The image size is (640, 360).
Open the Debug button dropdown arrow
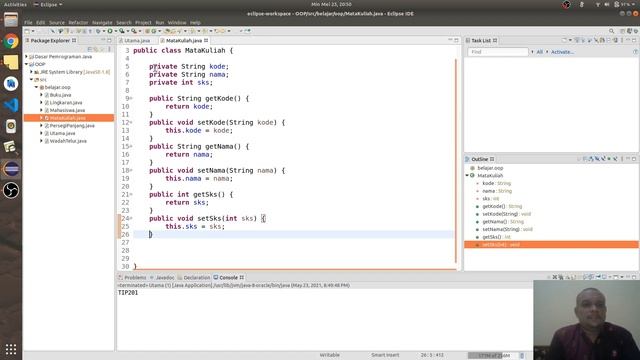pyautogui.click(x=103, y=31)
